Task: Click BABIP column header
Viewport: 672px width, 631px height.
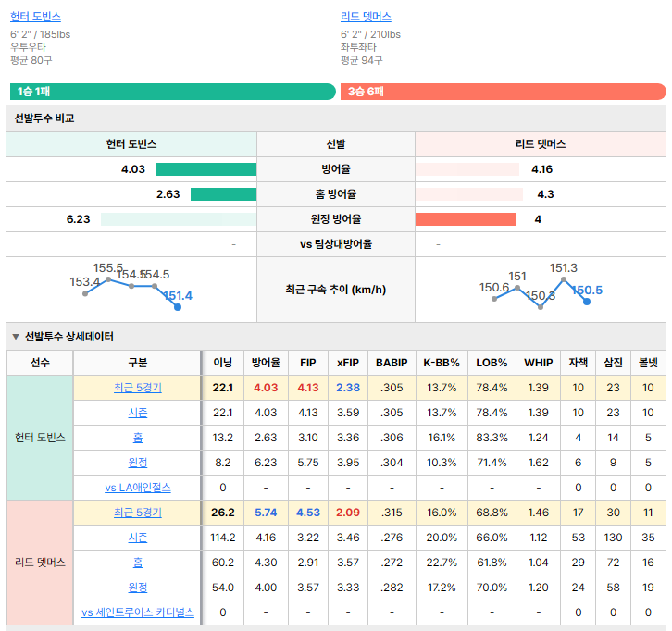Action: pos(392,363)
